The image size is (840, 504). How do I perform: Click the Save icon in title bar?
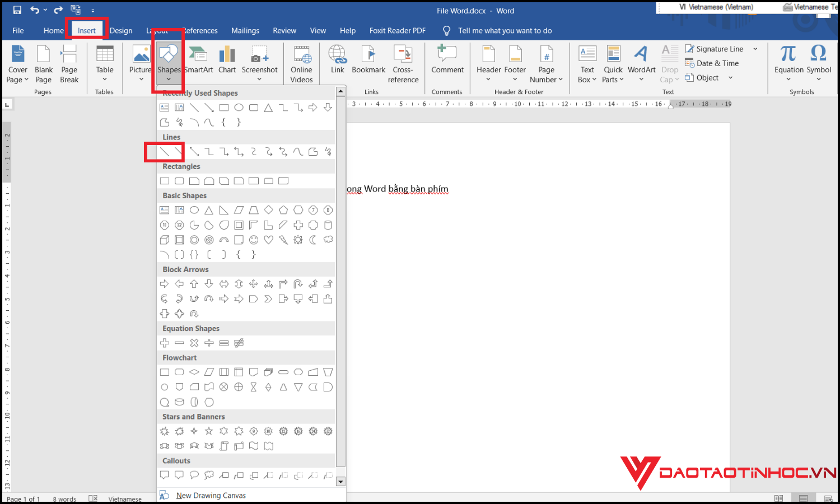[x=17, y=10]
